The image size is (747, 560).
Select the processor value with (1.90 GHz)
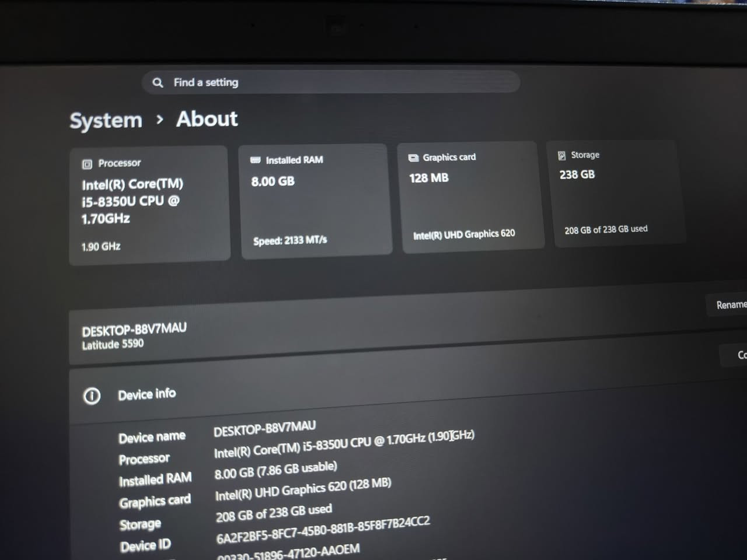344,444
